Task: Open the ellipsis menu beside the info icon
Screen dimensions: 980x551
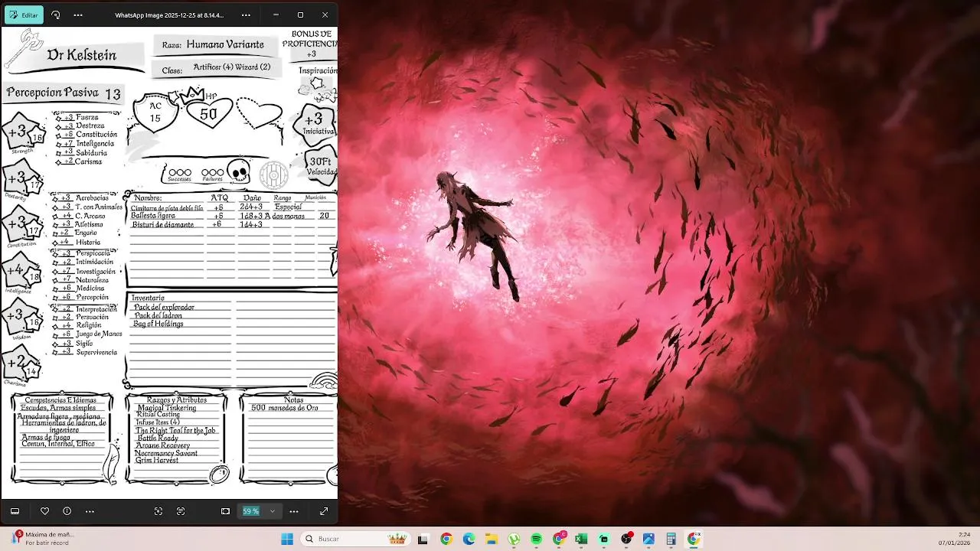Action: coord(90,511)
